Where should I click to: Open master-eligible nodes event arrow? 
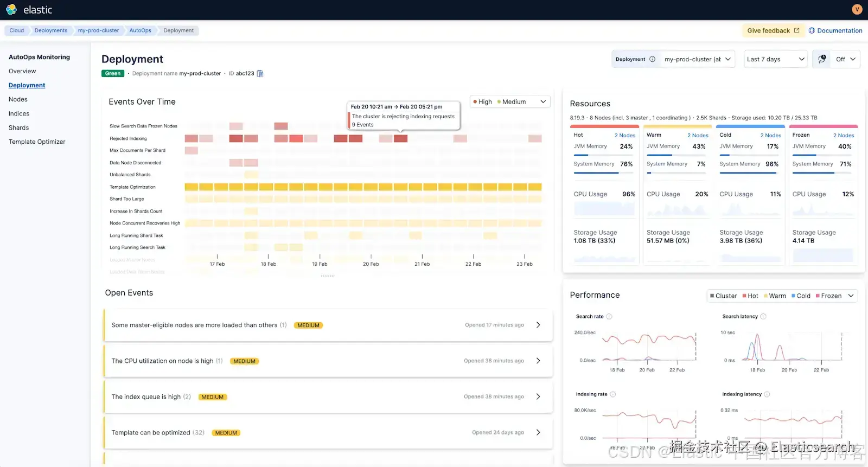[x=538, y=325]
